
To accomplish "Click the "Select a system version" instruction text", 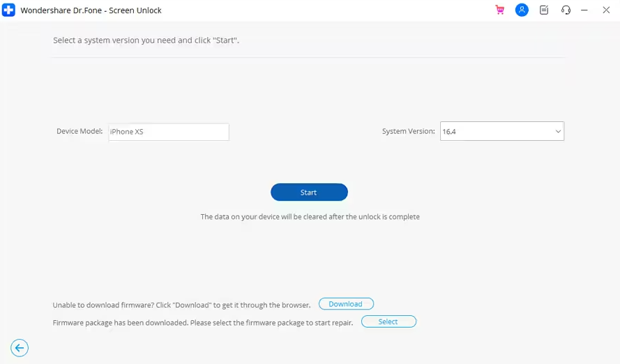I will [x=146, y=40].
